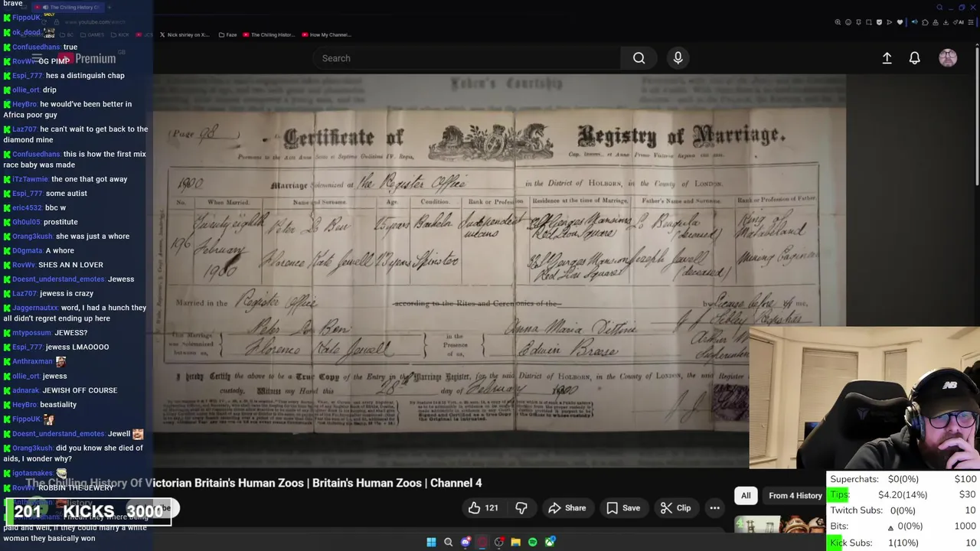Click the Kick Subs goal row

(903, 543)
